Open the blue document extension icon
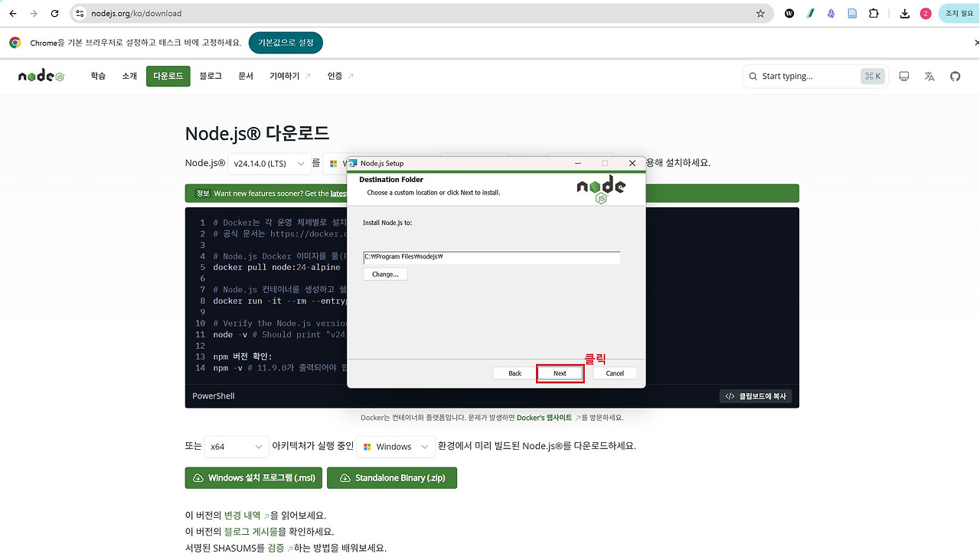980x560 pixels. pyautogui.click(x=852, y=13)
